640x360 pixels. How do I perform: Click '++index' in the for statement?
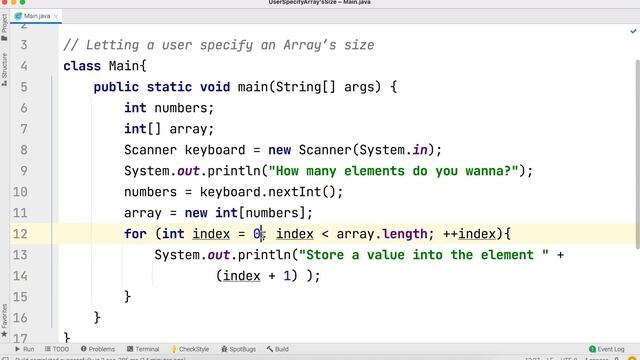(469, 234)
